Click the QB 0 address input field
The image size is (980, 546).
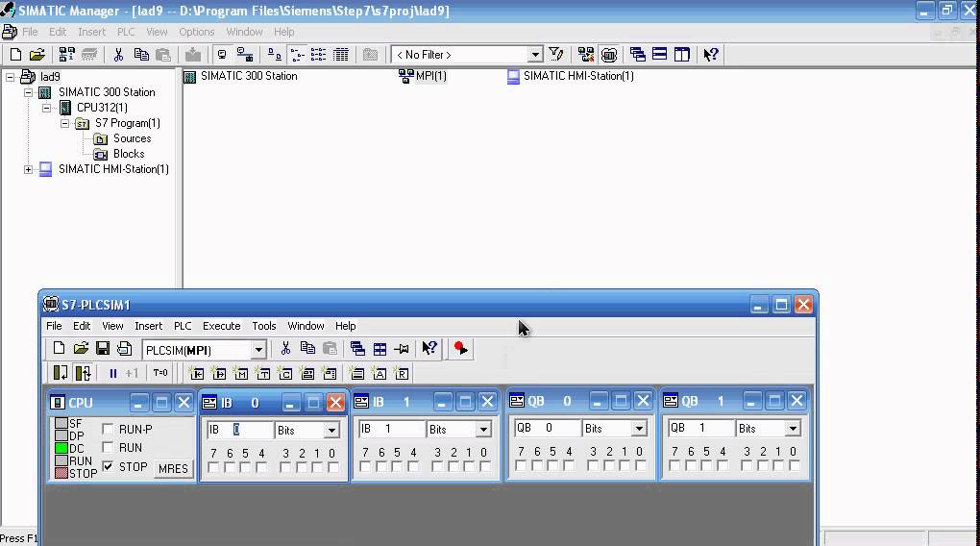click(x=548, y=428)
